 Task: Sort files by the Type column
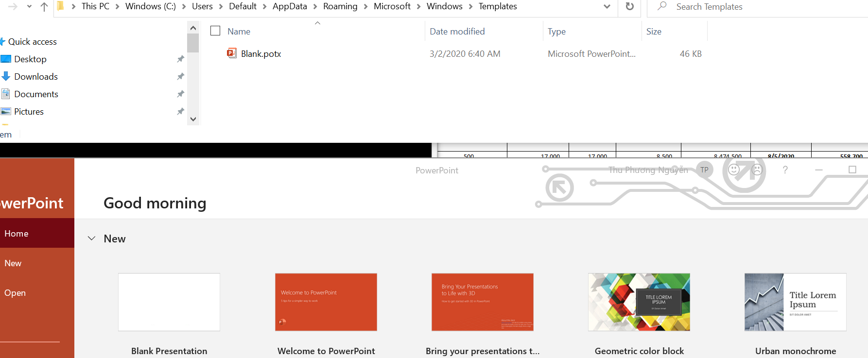(x=556, y=32)
